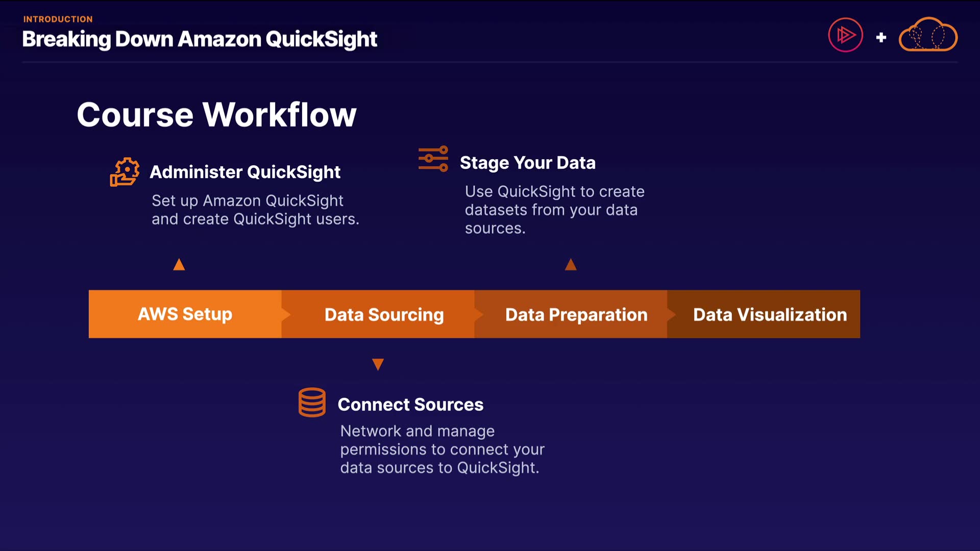The width and height of the screenshot is (980, 551).
Task: Select the Data Sourcing workflow step
Action: tap(384, 315)
